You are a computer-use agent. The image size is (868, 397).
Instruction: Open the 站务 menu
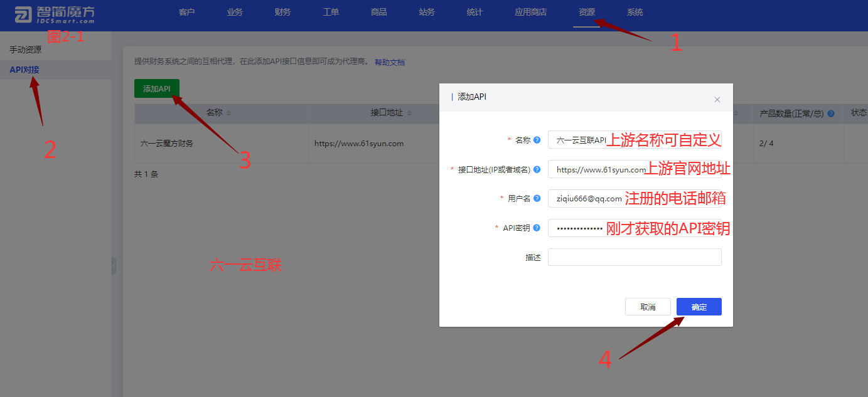(427, 12)
